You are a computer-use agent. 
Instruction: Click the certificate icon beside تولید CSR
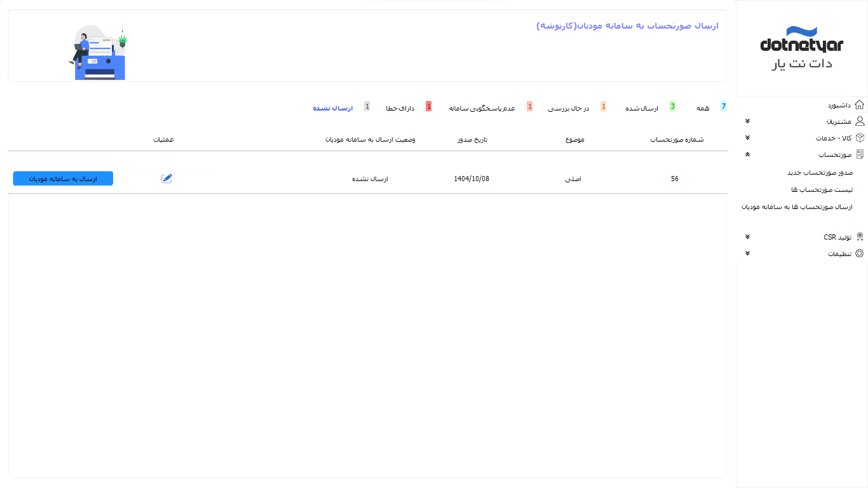pos(859,237)
